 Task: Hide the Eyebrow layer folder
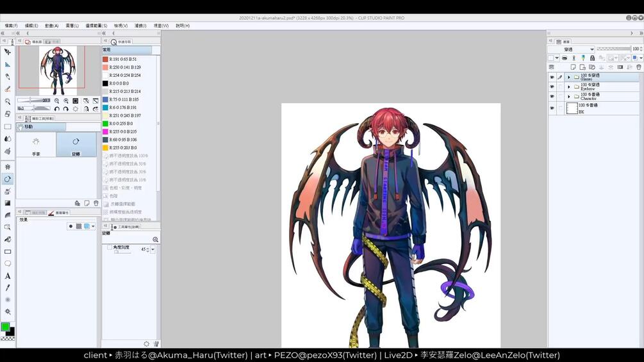[552, 86]
